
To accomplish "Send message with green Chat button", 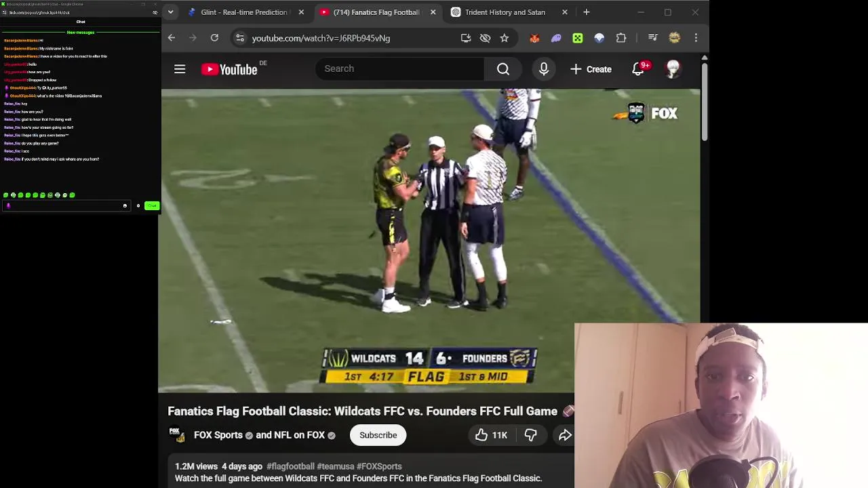I will click(x=152, y=205).
